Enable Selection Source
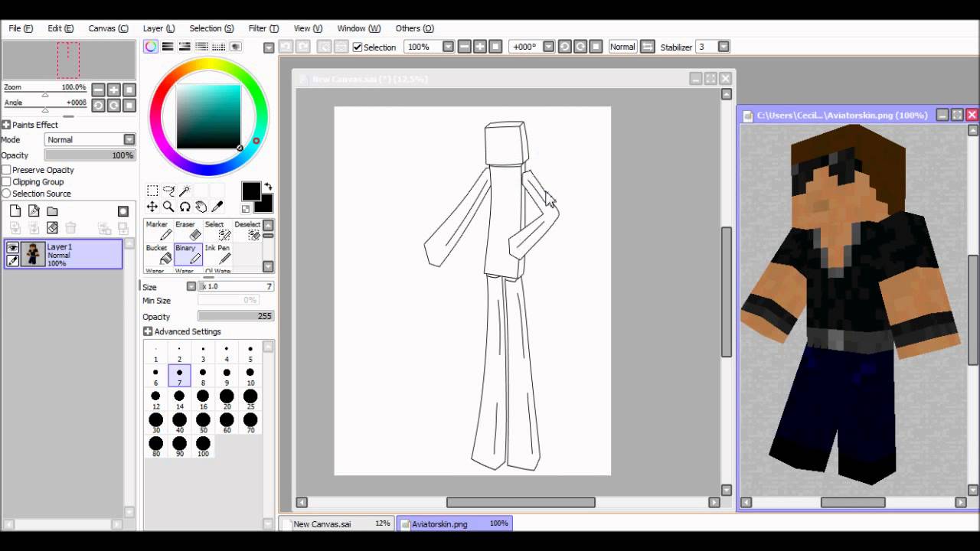Image resolution: width=980 pixels, height=551 pixels. [x=6, y=194]
